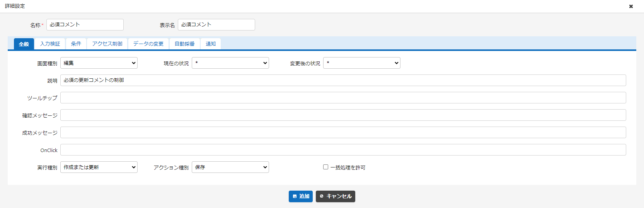Switch to the 自動採番 tab
Screen dimensions: 644x208
point(185,44)
